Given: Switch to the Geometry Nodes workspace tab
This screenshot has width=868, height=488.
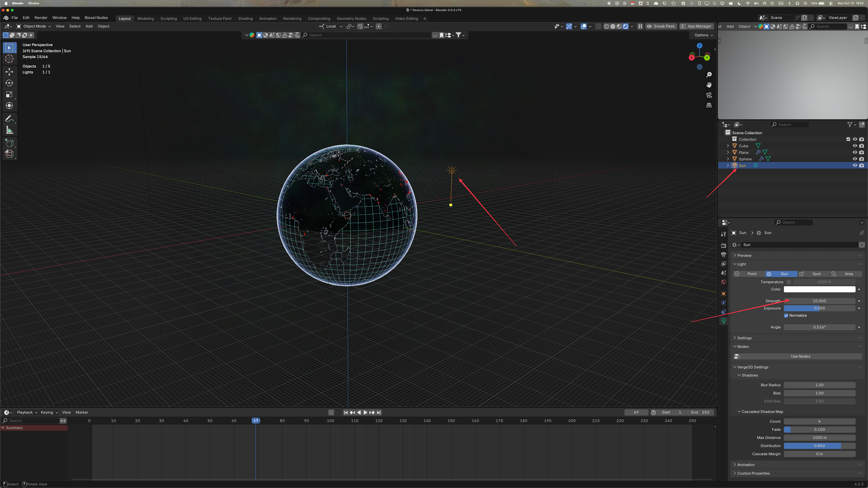Looking at the screenshot, I should (x=351, y=19).
